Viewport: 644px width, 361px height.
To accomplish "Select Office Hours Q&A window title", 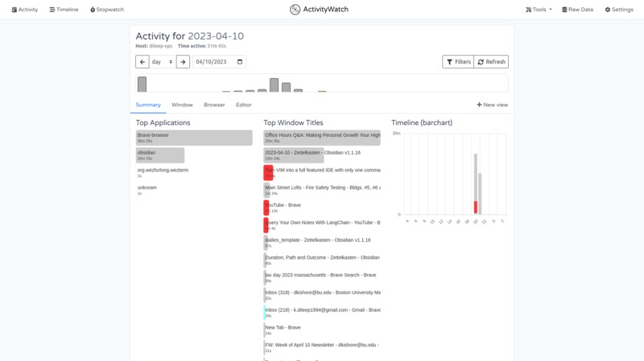I will click(322, 138).
